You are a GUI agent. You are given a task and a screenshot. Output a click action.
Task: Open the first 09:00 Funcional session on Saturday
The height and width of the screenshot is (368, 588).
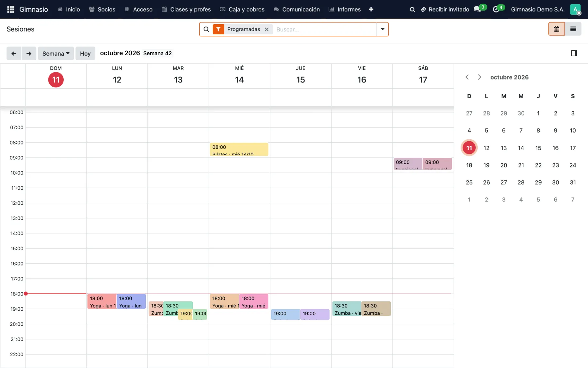(x=408, y=164)
